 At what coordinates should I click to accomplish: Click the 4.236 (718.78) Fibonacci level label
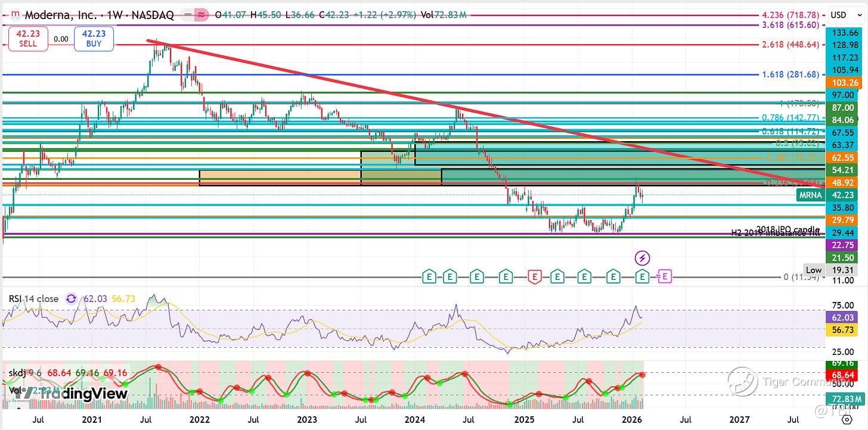click(x=791, y=14)
